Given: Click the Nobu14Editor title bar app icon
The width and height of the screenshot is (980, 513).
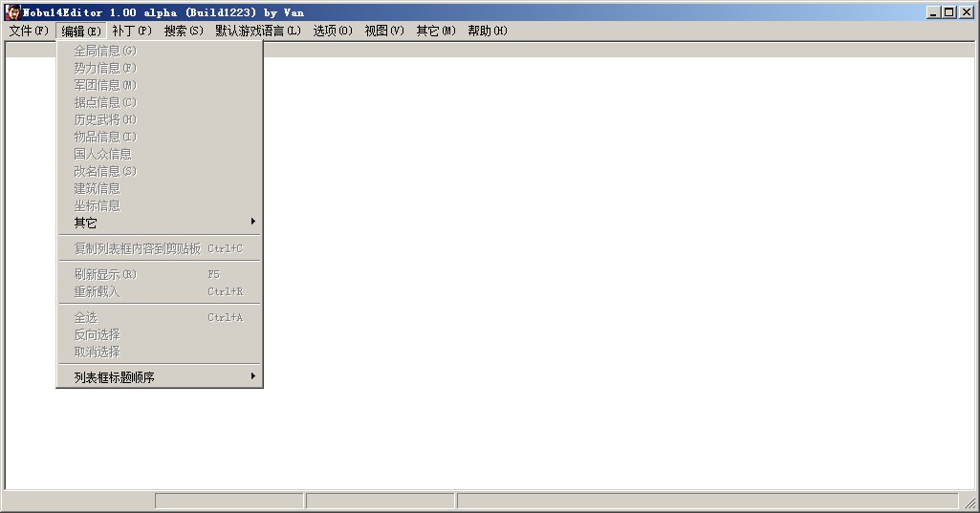Looking at the screenshot, I should point(12,11).
